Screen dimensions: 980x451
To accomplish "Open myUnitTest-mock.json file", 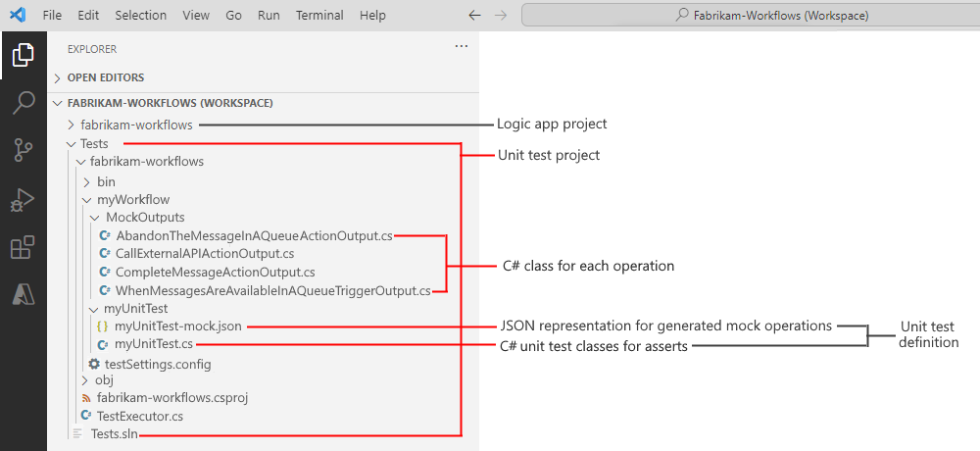I will 177,326.
